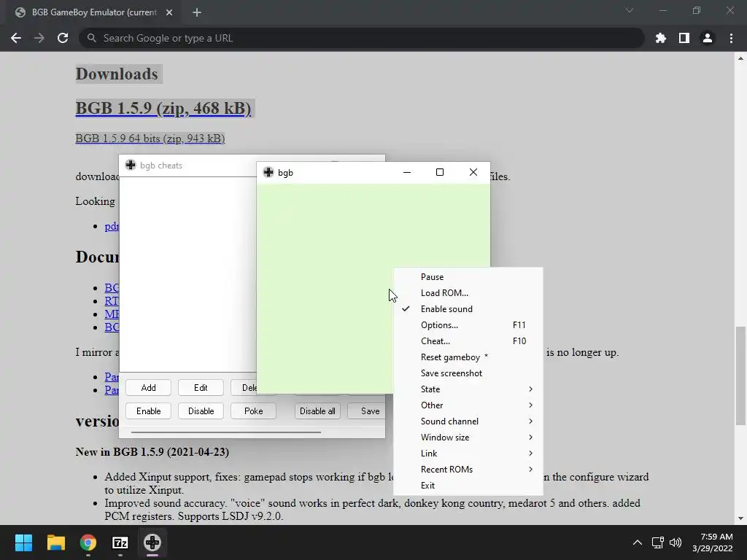Show hidden tray icons chevron
The height and width of the screenshot is (560, 747).
637,542
